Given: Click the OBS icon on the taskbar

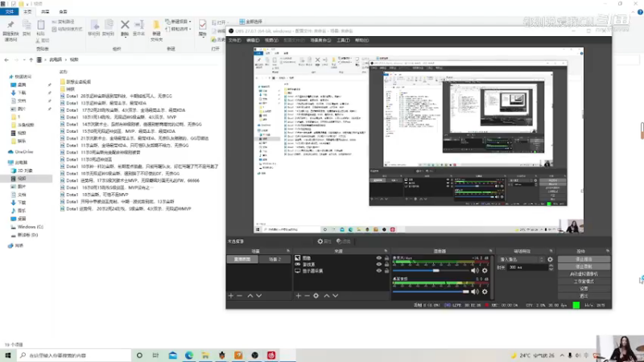Looking at the screenshot, I should click(x=254, y=355).
